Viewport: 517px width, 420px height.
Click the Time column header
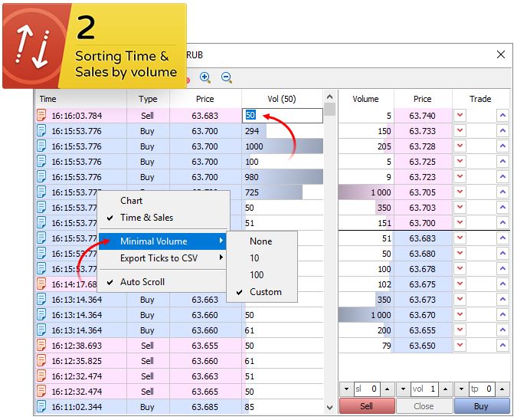click(80, 99)
